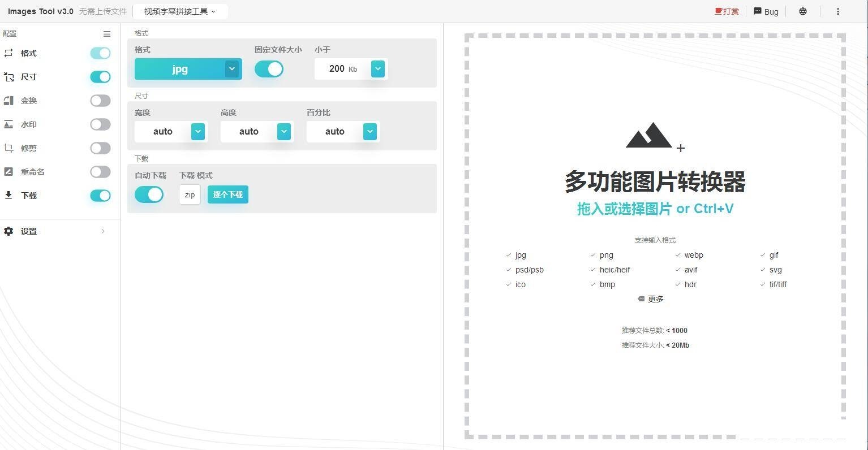Select the 格式 icon in sidebar
This screenshot has height=450, width=868.
(x=8, y=53)
